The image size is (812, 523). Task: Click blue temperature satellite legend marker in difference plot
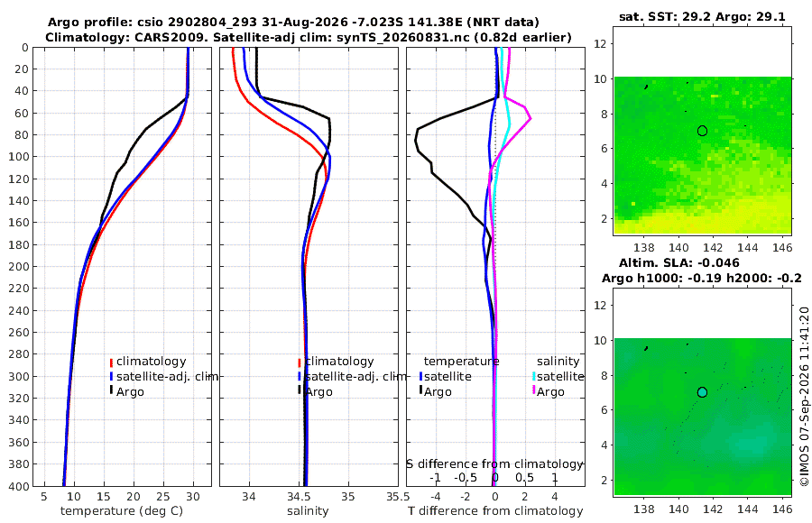coord(420,376)
